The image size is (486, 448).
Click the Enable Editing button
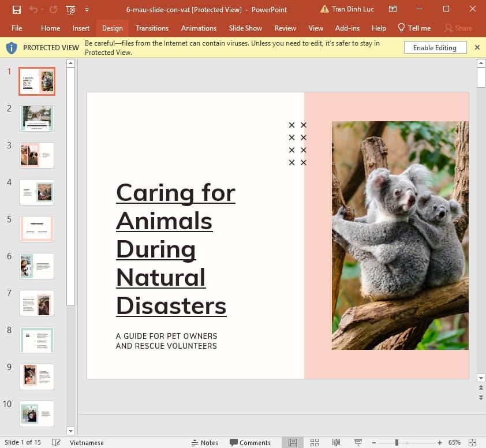[435, 47]
